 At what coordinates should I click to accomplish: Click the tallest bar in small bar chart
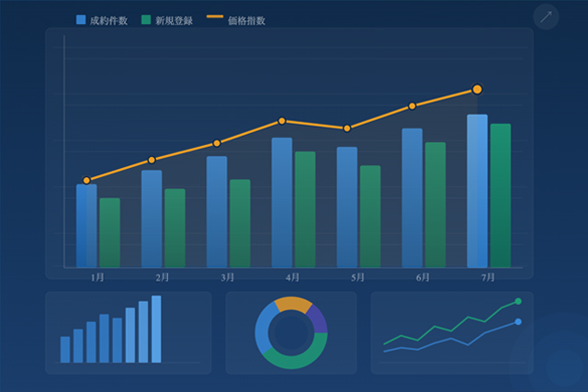(x=156, y=329)
